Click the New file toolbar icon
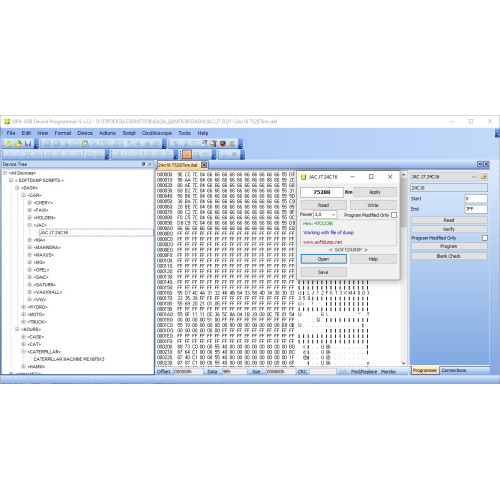Screen dimensions: 500x500 9,144
